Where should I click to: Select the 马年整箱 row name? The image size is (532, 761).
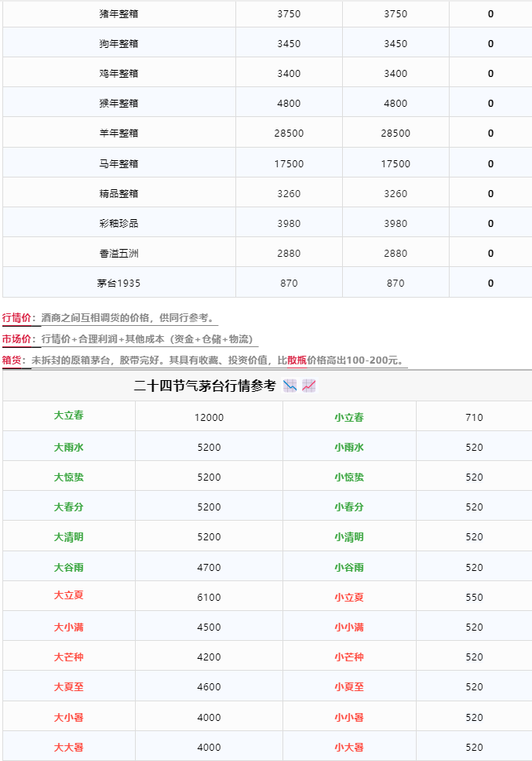click(x=118, y=164)
